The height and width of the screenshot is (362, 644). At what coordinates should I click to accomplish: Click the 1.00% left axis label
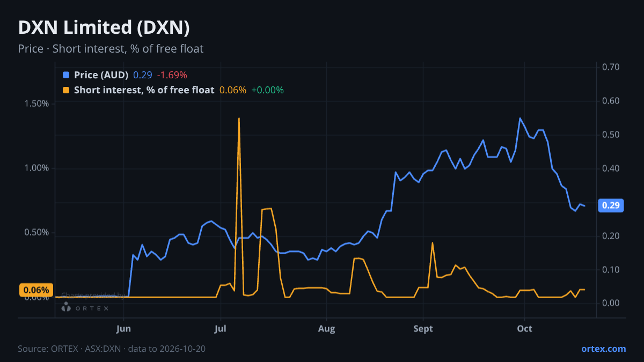(36, 168)
